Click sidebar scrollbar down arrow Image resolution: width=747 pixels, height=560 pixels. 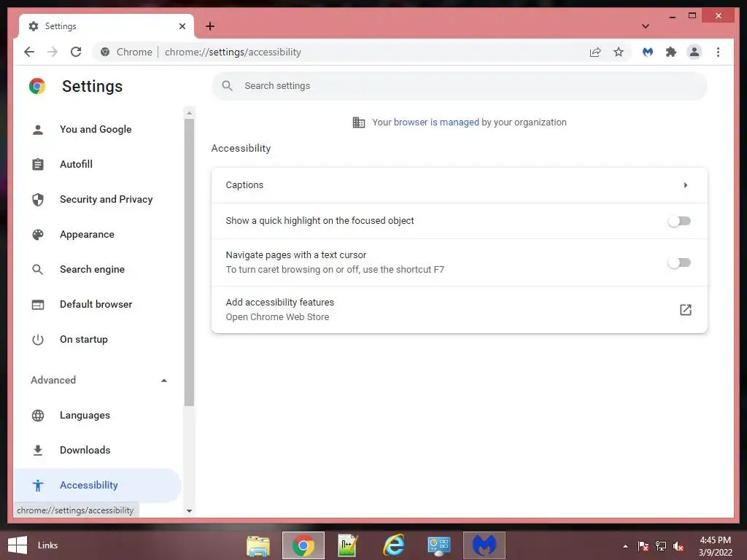point(189,511)
